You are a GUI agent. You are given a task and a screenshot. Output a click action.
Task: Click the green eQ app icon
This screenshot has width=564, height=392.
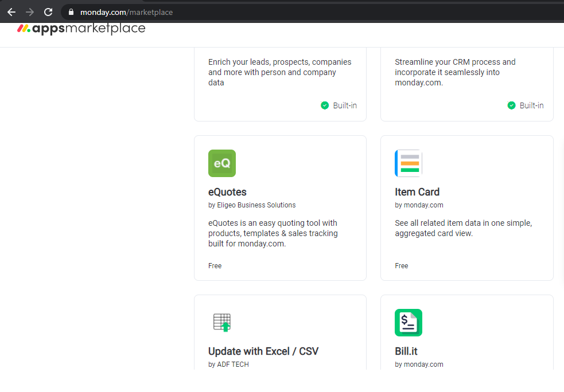click(222, 163)
